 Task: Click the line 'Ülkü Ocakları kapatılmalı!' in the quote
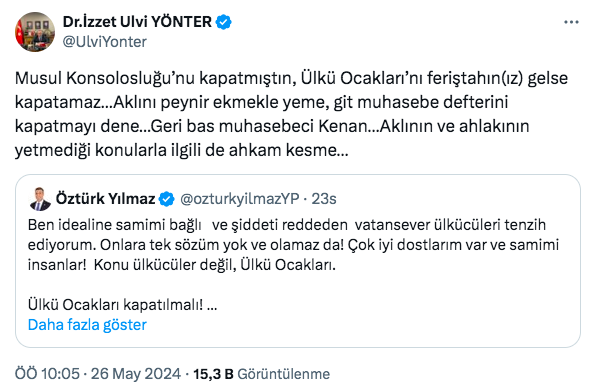115,305
